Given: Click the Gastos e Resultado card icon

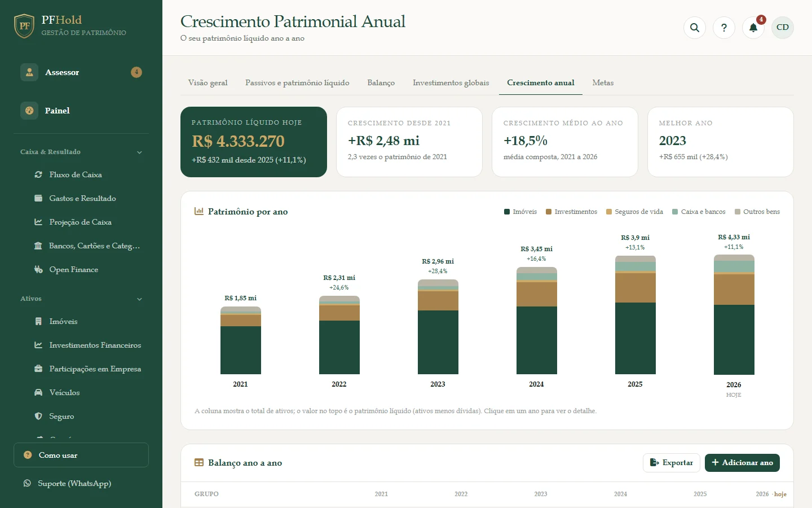Looking at the screenshot, I should coord(38,198).
